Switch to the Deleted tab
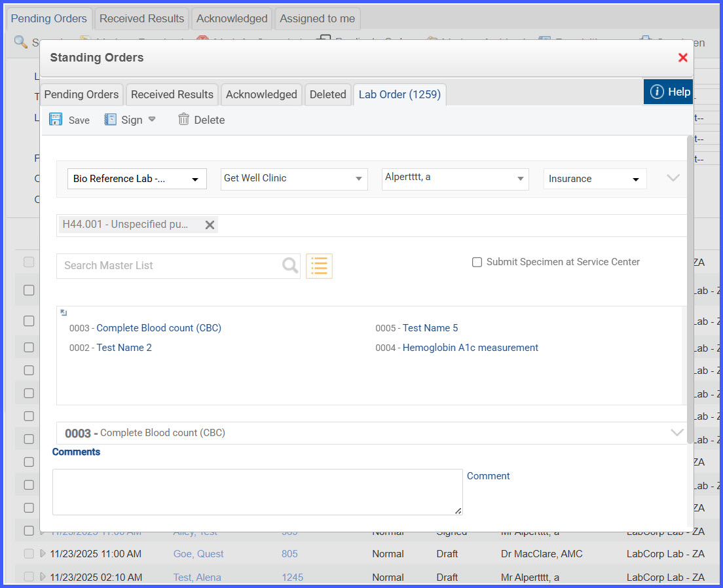 click(328, 94)
